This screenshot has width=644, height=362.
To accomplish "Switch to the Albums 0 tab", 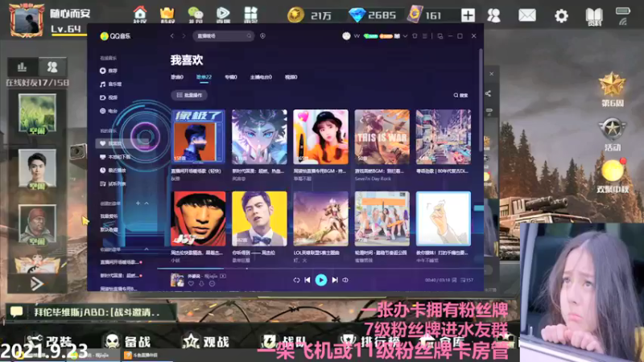I will [x=231, y=76].
